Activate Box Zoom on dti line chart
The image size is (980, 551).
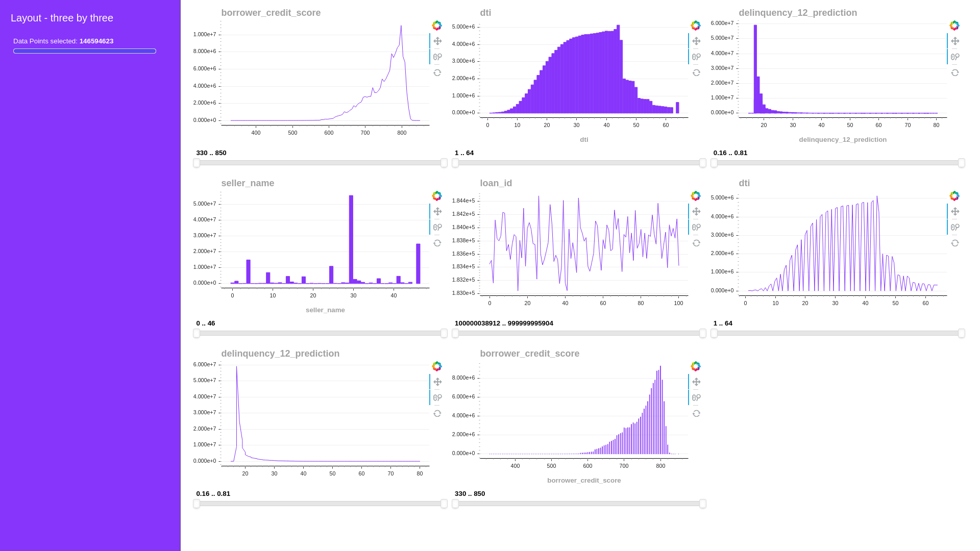point(955,228)
